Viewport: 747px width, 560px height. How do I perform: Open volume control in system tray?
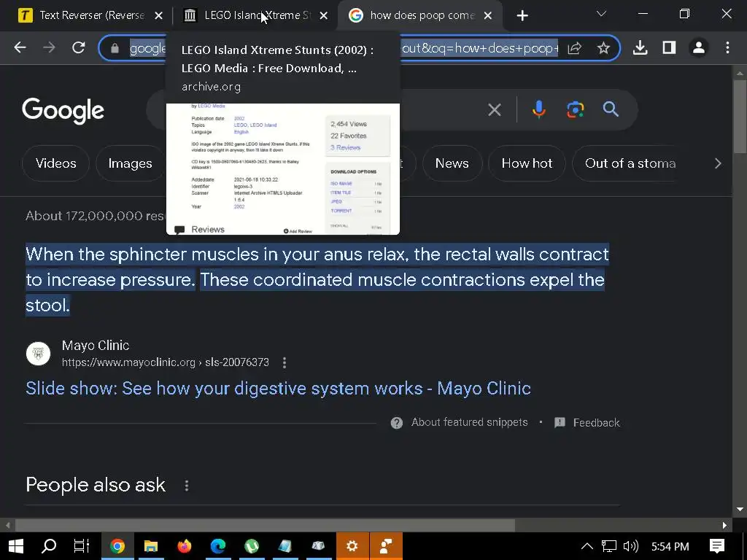631,546
